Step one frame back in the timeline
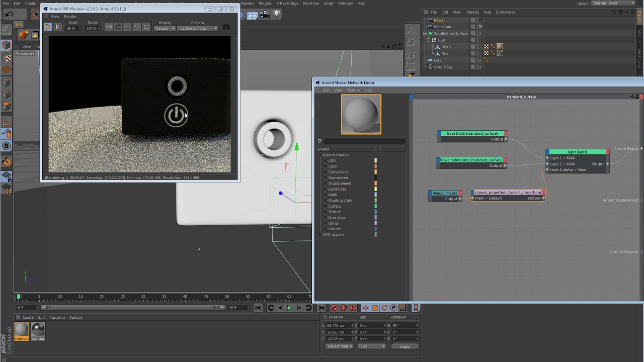Screen dimensions: 644x362 tap(280, 308)
